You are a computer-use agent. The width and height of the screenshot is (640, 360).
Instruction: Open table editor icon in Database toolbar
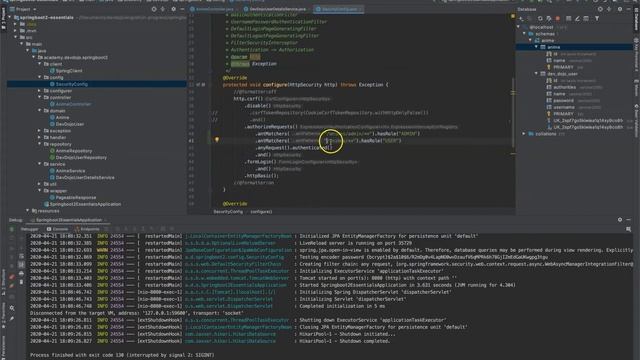569,18
